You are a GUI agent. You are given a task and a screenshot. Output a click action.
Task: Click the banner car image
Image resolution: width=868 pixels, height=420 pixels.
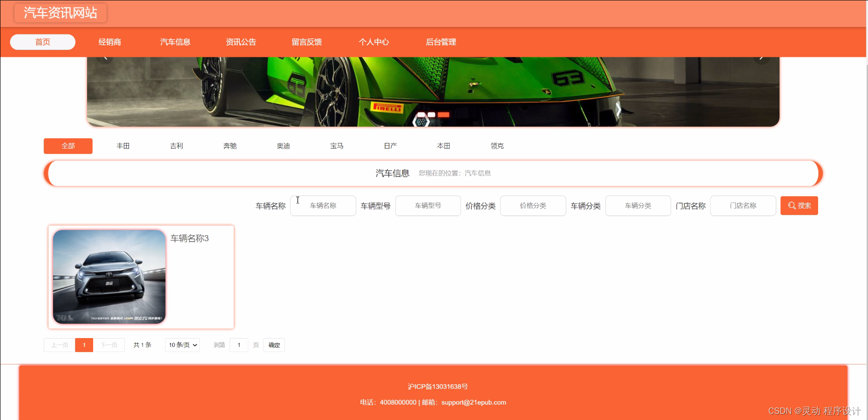[x=433, y=91]
